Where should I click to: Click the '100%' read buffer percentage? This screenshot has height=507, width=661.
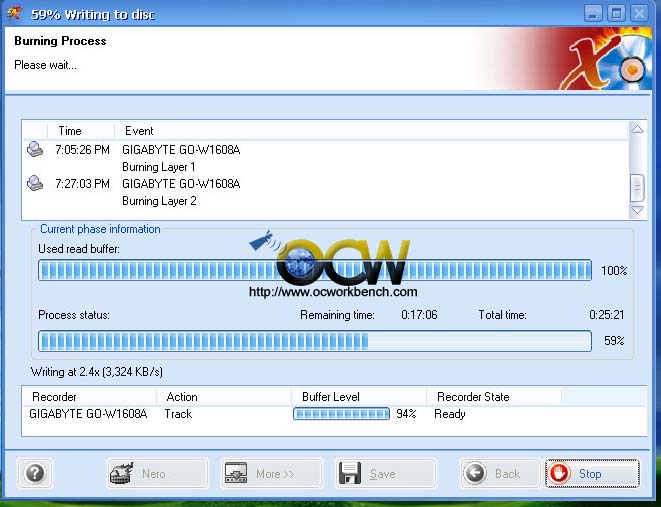614,271
